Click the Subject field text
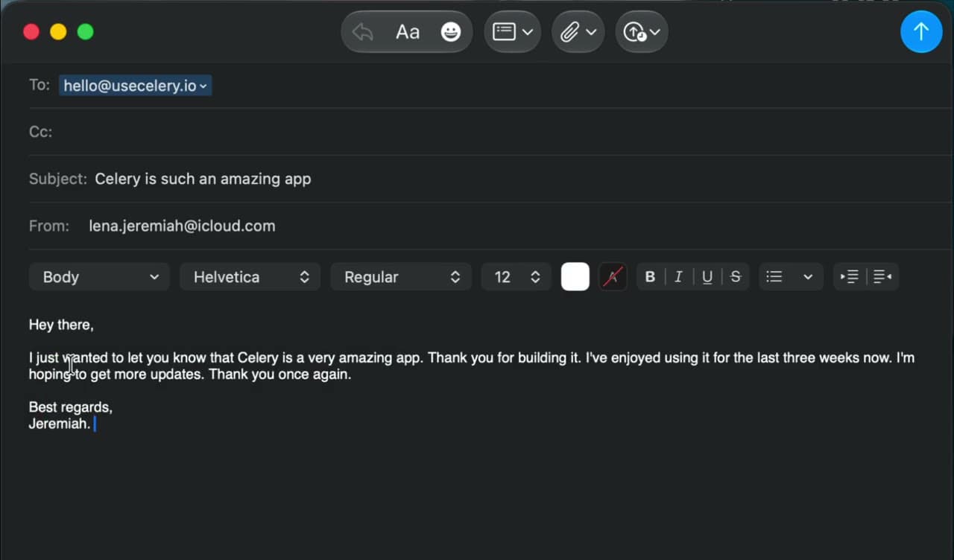Screen dimensions: 954x560 click(203, 179)
